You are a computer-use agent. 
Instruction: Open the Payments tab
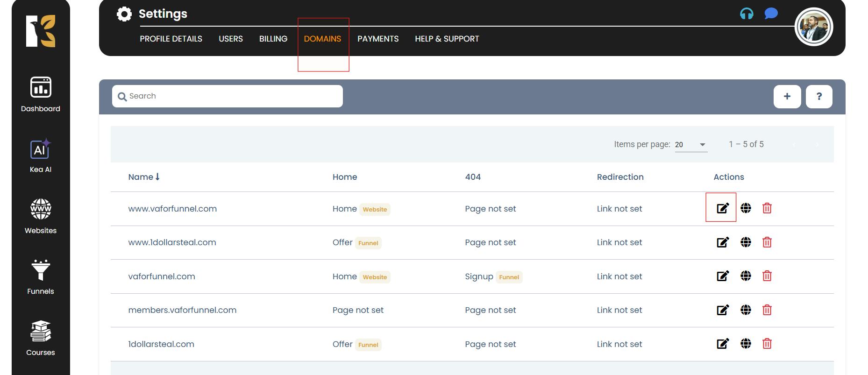coord(378,39)
